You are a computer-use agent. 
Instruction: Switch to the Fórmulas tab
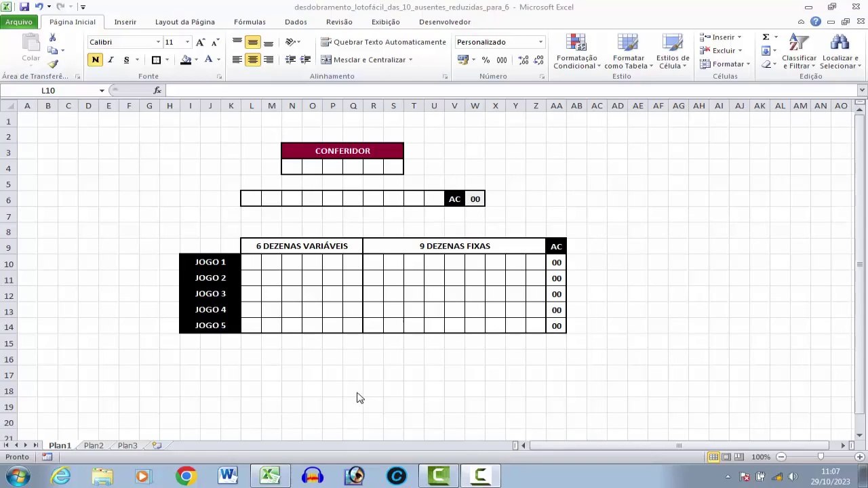click(250, 22)
